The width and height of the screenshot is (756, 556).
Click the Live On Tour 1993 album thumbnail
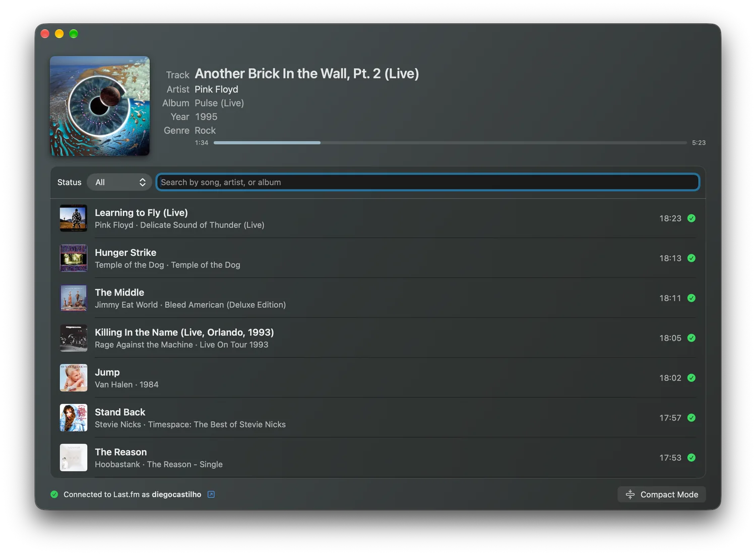[x=74, y=338]
